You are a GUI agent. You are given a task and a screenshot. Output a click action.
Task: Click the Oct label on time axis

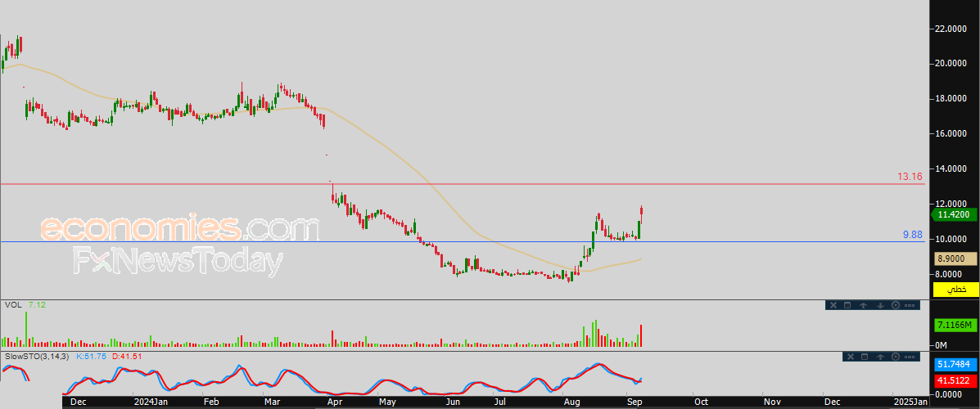pyautogui.click(x=700, y=402)
